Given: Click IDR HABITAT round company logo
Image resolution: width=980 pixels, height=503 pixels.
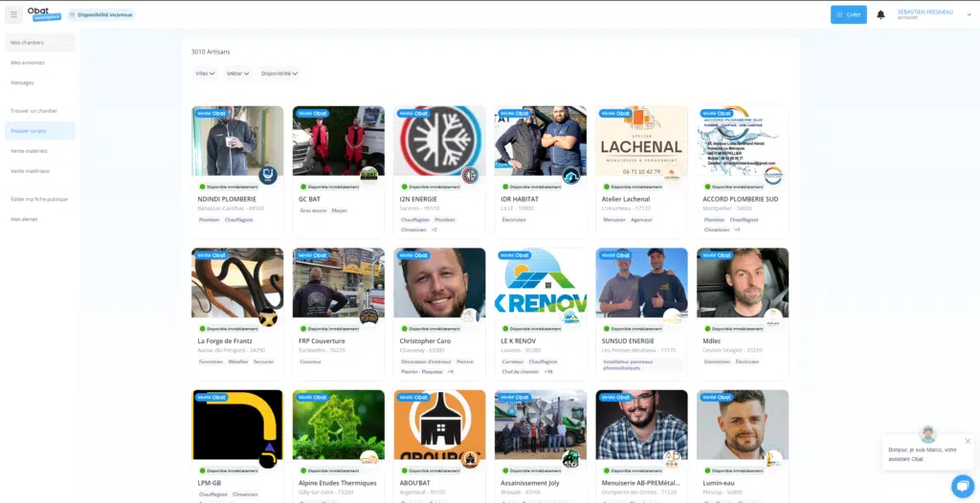Looking at the screenshot, I should 571,176.
